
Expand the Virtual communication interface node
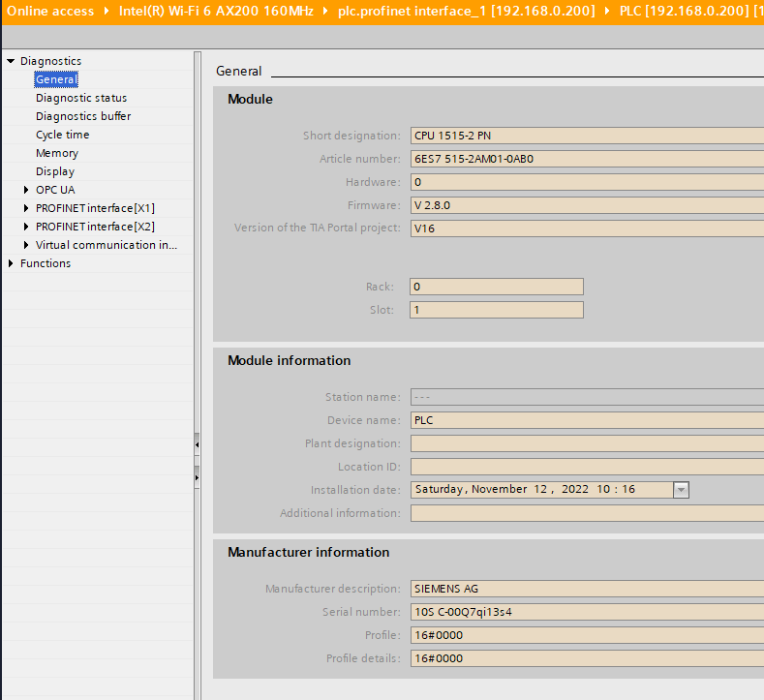26,245
